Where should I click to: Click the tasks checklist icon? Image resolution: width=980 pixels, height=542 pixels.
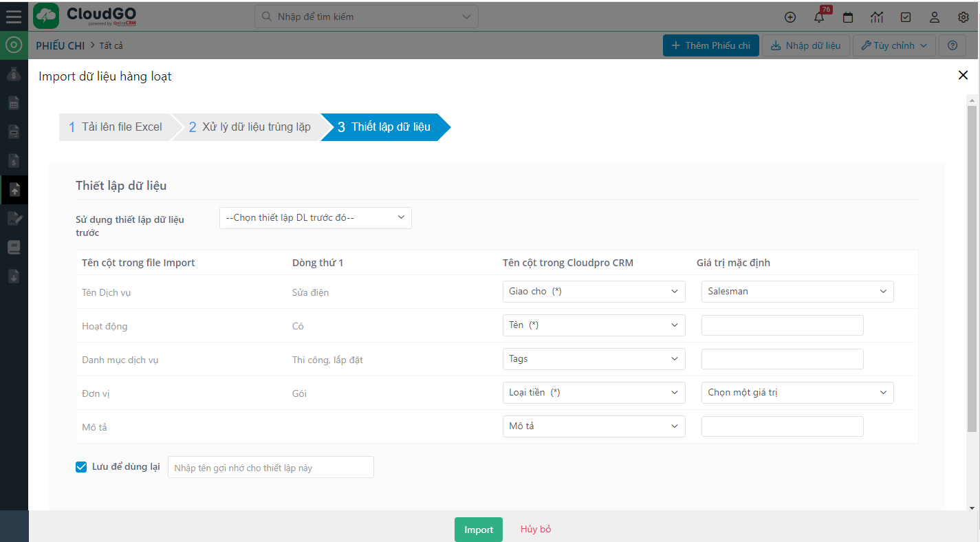tap(906, 18)
